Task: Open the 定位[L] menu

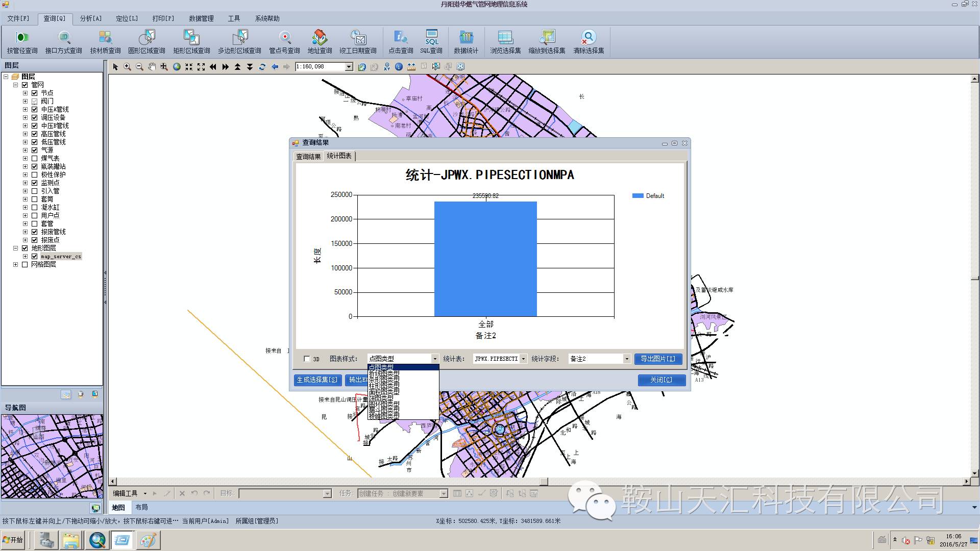Action: coord(127,18)
